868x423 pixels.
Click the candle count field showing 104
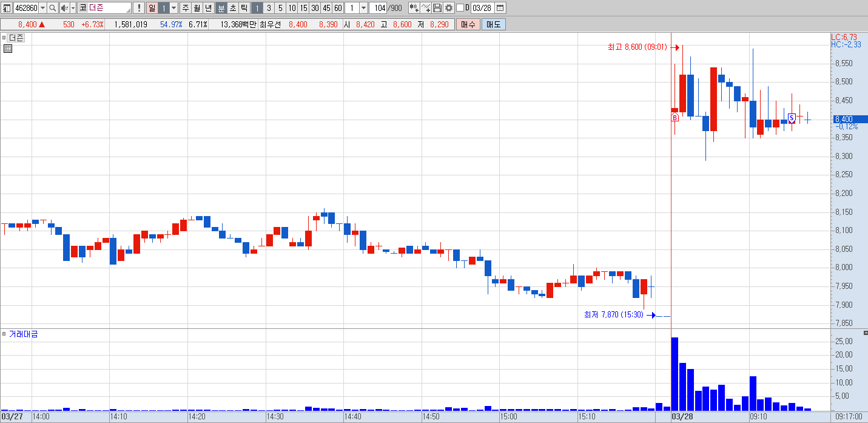[x=378, y=8]
